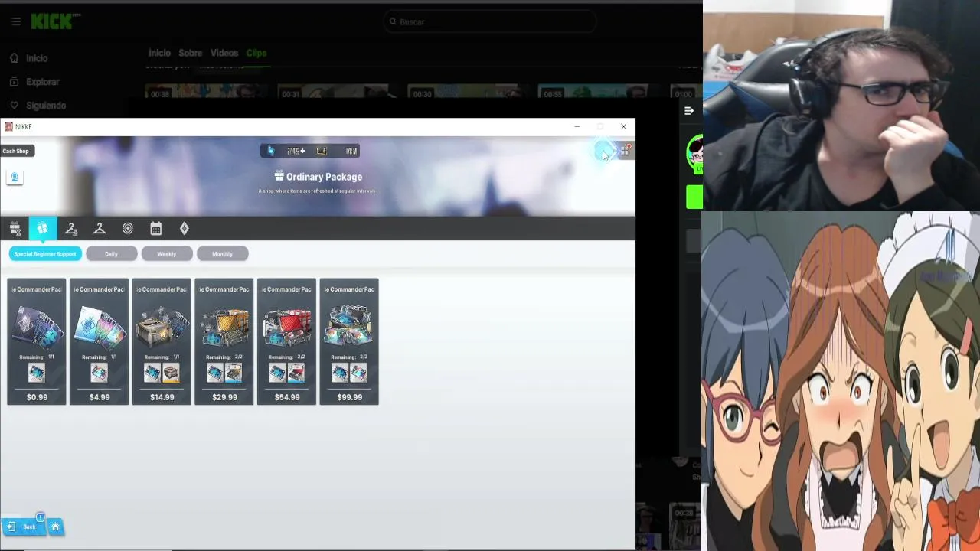
Task: Click the home icon beside Back
Action: (x=55, y=527)
